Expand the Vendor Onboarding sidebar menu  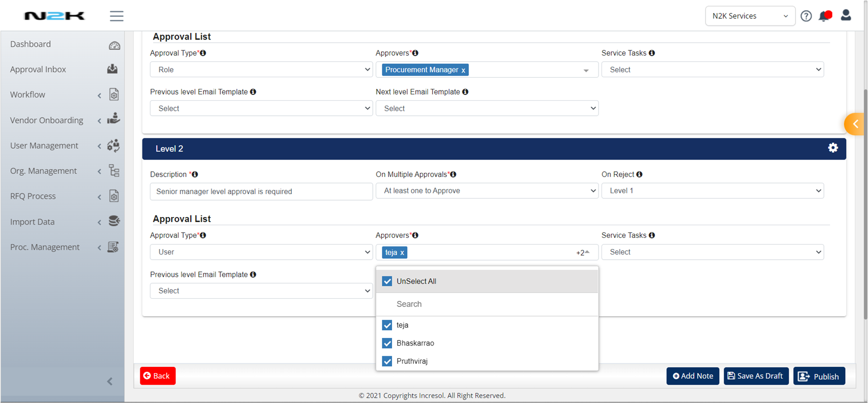[x=99, y=120]
